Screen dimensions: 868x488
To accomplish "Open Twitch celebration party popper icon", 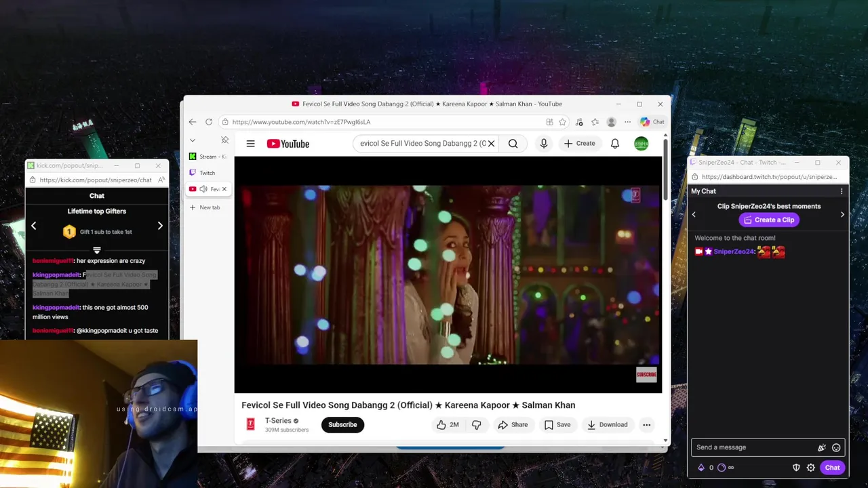I will pyautogui.click(x=822, y=447).
